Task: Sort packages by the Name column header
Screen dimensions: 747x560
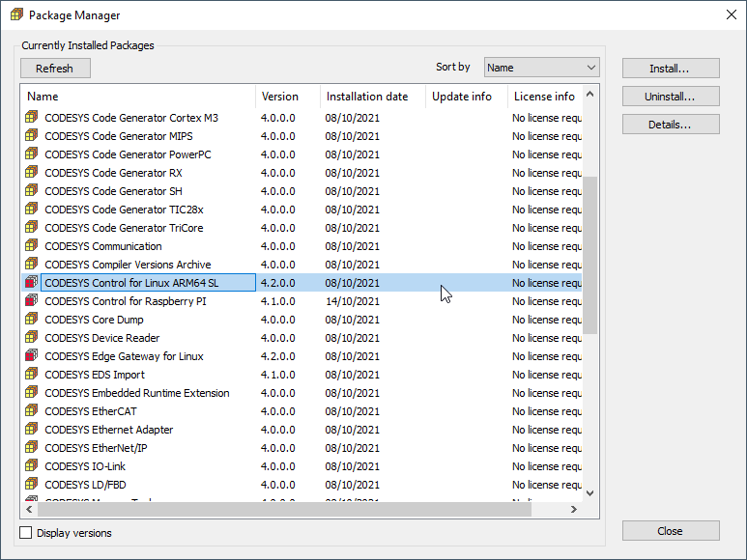Action: [x=43, y=97]
